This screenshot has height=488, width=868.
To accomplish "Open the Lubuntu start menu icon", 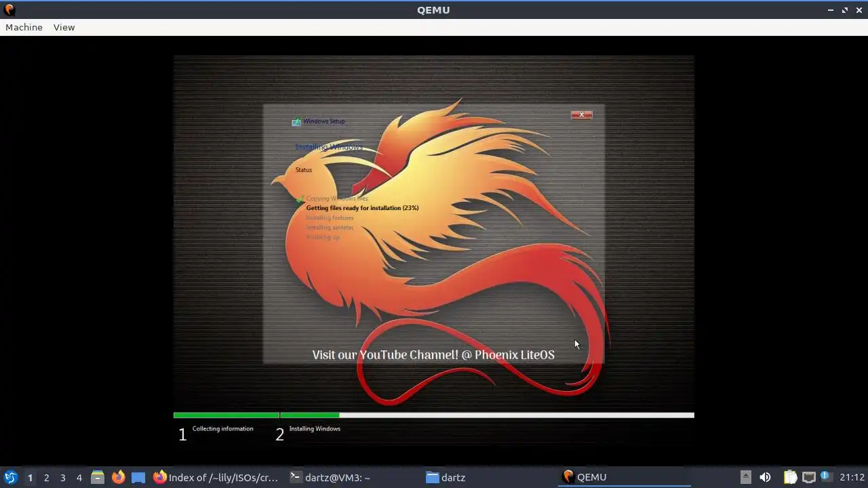I will pos(10,477).
